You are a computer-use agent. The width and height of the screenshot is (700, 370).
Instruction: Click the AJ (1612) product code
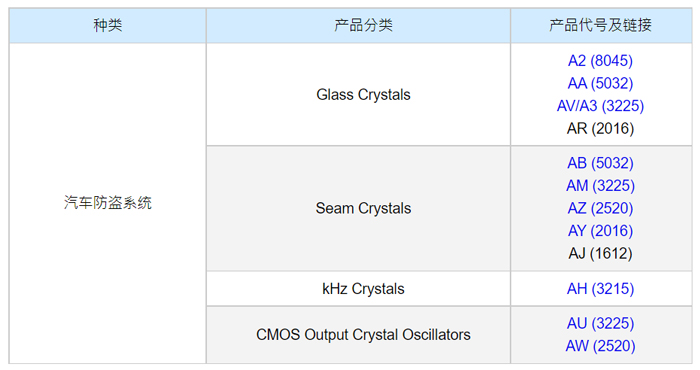(600, 254)
